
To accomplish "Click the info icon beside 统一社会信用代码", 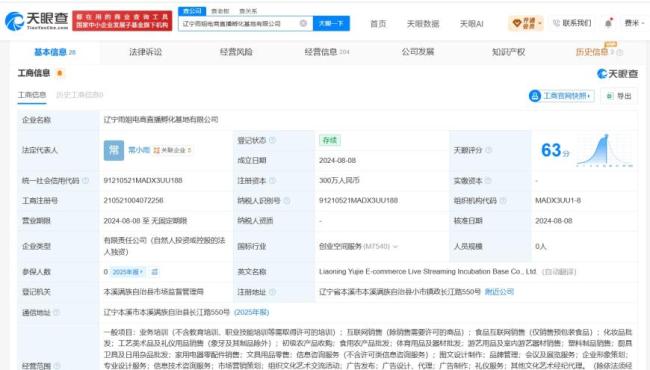I will pyautogui.click(x=85, y=181).
